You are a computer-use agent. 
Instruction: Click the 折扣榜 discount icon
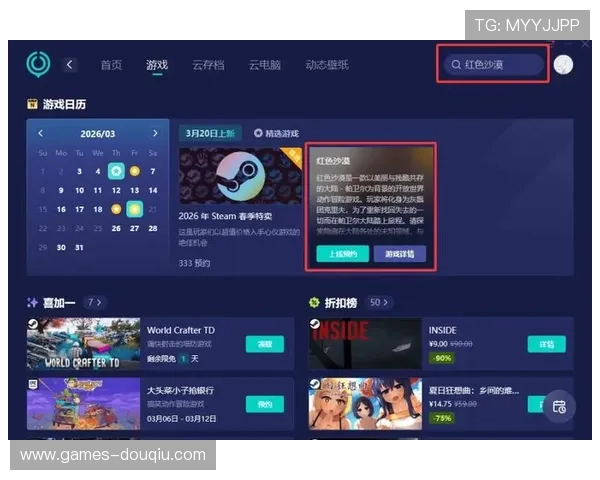coord(314,301)
